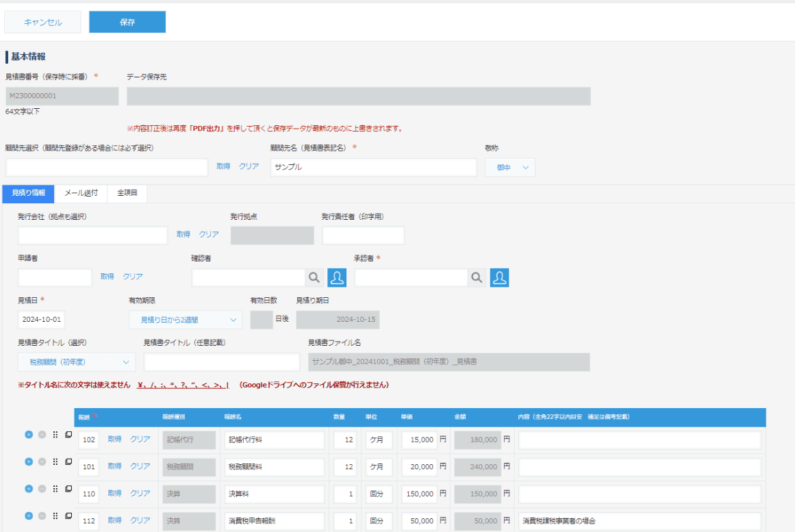Click 取得 in the row with code 110
Screen dimensions: 795x532
click(114, 494)
